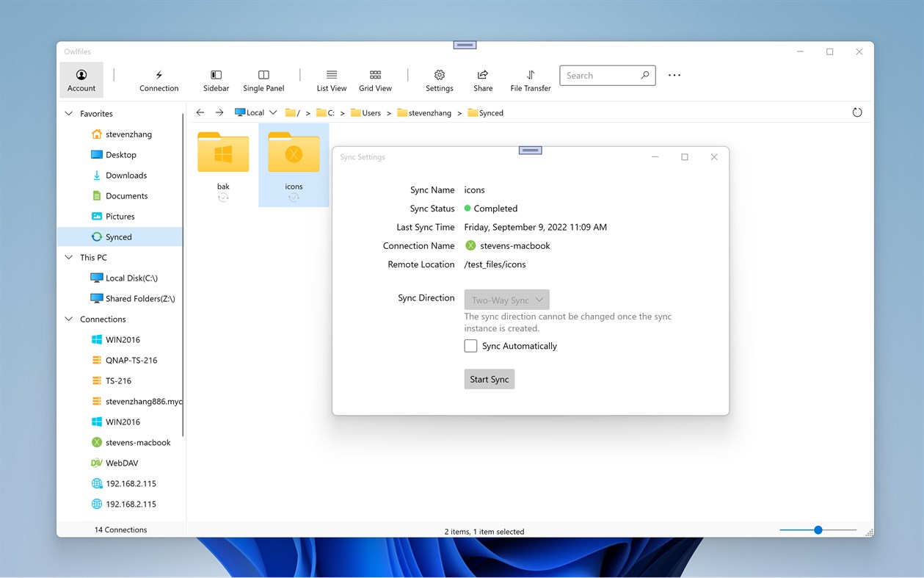This screenshot has width=924, height=578.
Task: Share the selected icons folder
Action: tap(482, 79)
